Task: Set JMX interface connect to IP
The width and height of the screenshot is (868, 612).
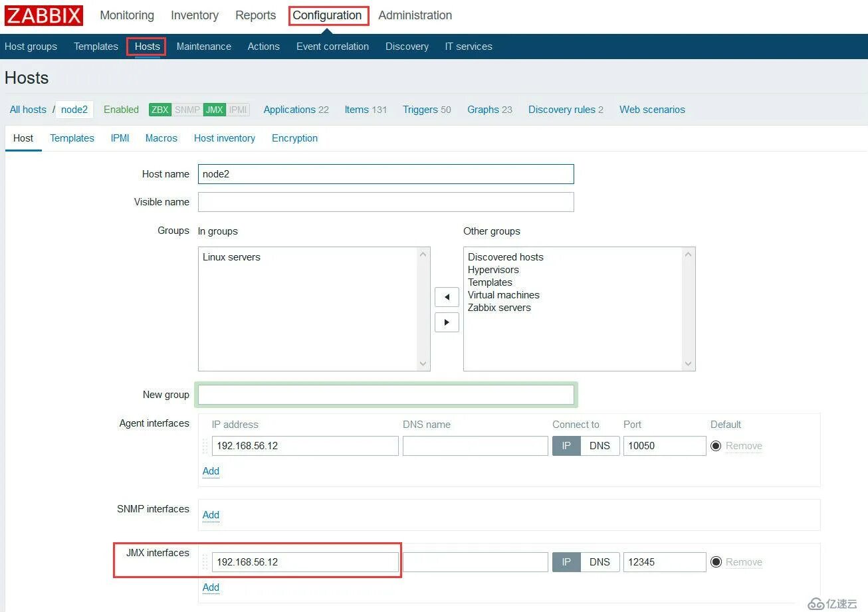Action: [566, 562]
